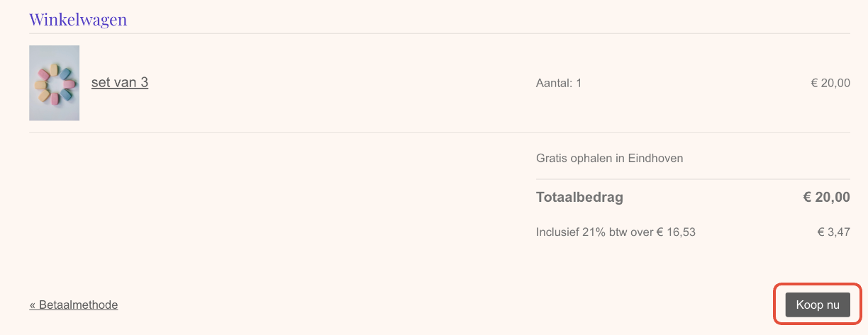The image size is (868, 335).
Task: Click the bold total amount € 20,00
Action: 826,197
